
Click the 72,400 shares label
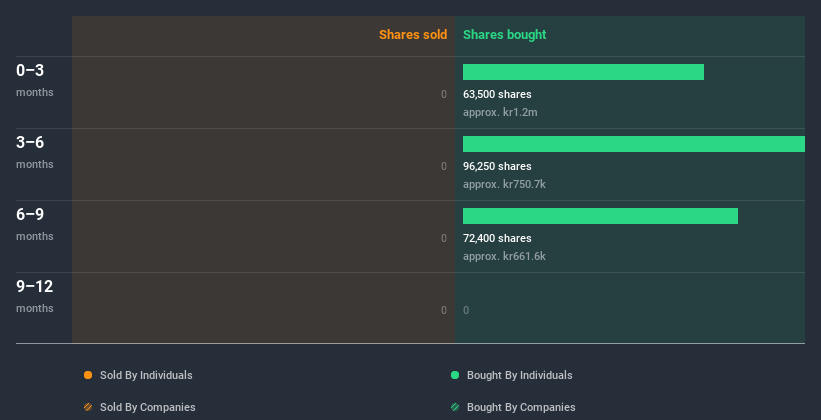point(497,238)
